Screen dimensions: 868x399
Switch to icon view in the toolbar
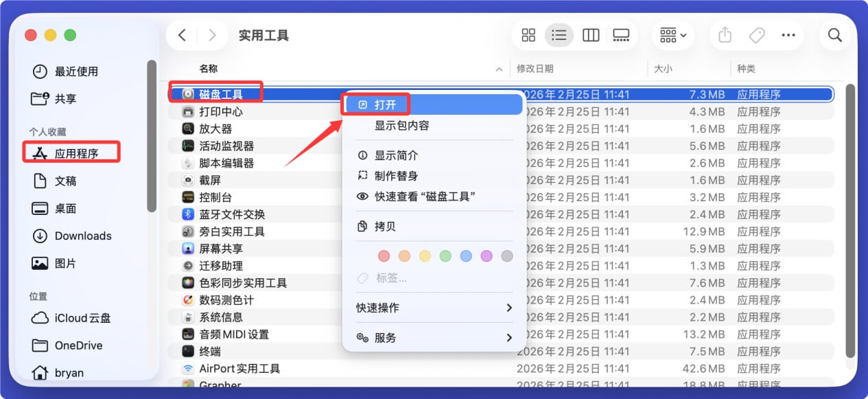(x=528, y=34)
